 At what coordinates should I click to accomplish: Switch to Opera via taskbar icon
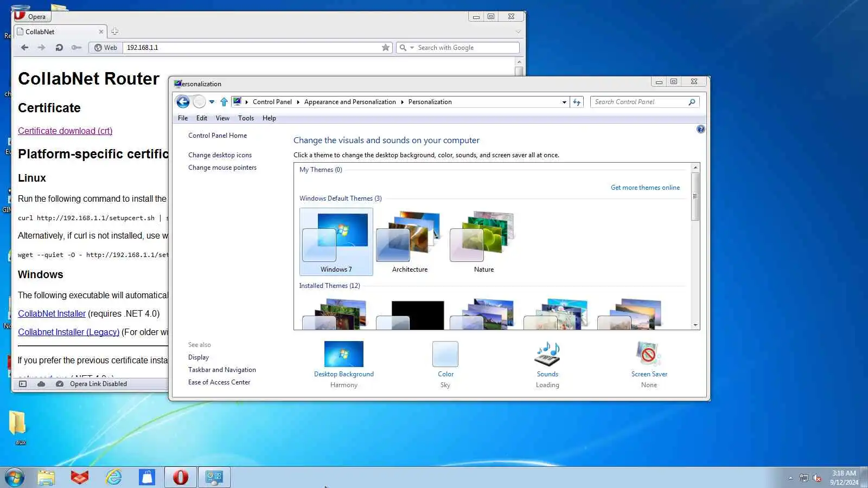tap(181, 477)
